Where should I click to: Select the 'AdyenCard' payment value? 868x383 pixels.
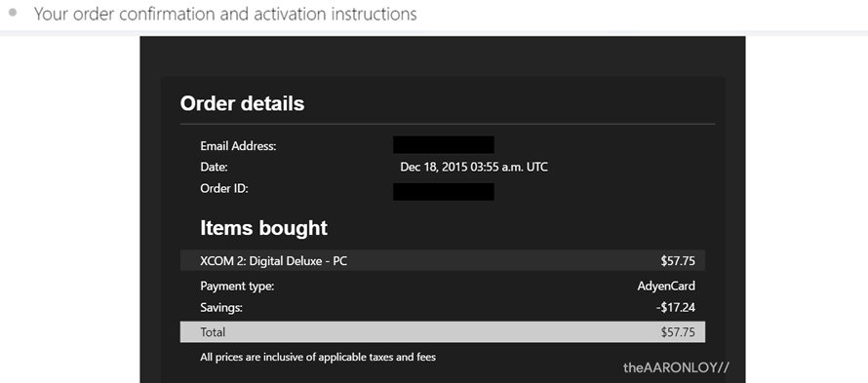666,287
